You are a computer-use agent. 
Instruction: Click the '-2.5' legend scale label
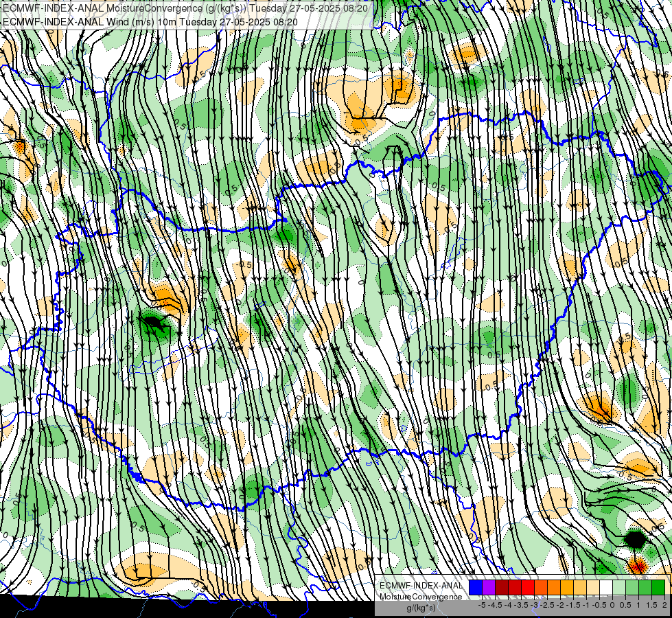tap(547, 605)
